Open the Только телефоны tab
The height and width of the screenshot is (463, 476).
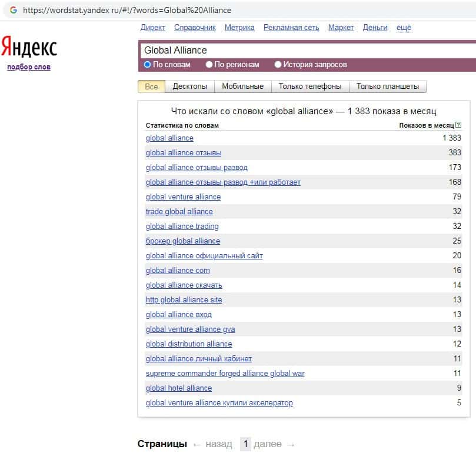coord(309,86)
